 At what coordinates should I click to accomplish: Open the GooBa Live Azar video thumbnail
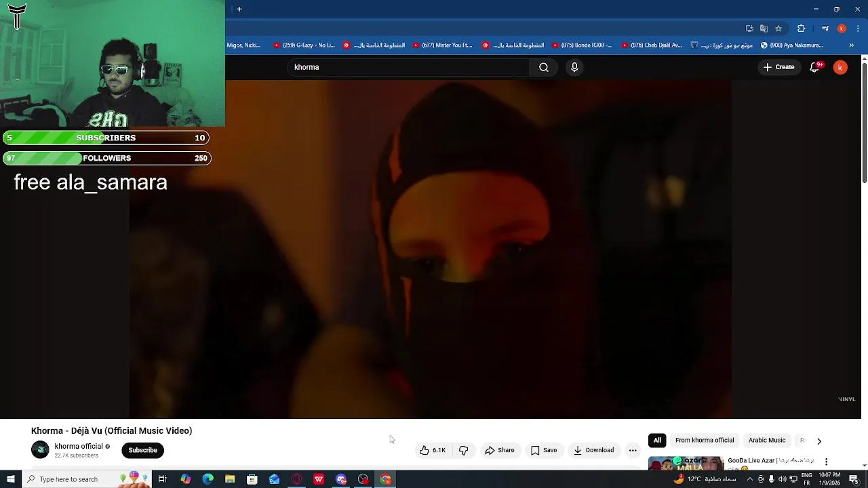point(686,463)
